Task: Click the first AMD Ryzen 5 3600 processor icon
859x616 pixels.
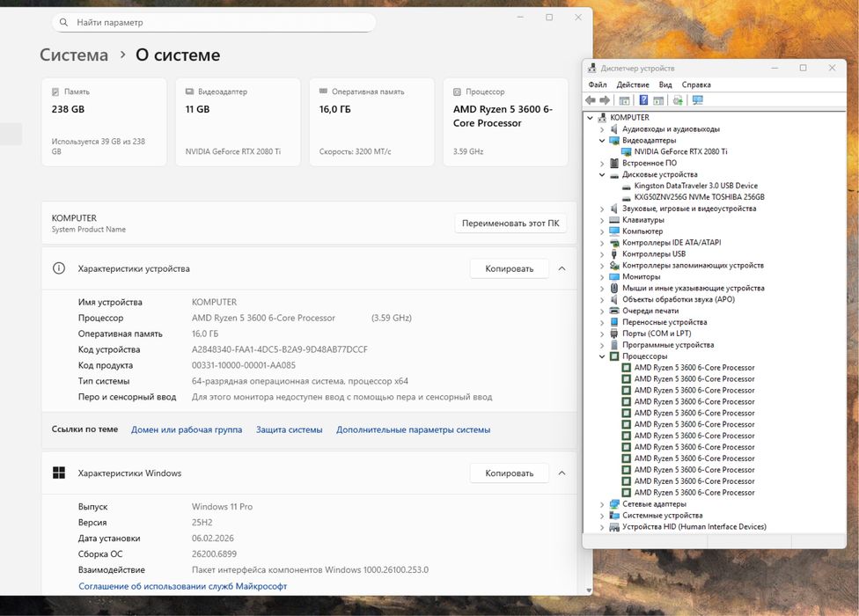Action: (x=627, y=368)
